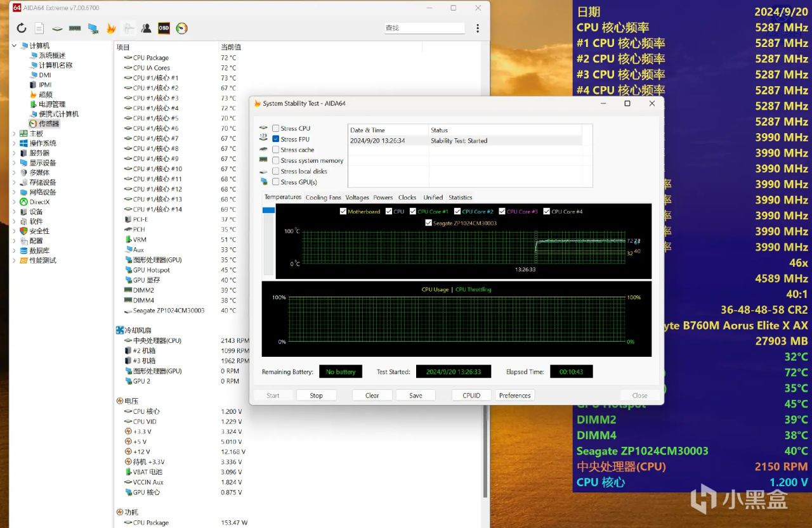Toggle the Motherboard graph checkbox
812x528 pixels.
[343, 212]
